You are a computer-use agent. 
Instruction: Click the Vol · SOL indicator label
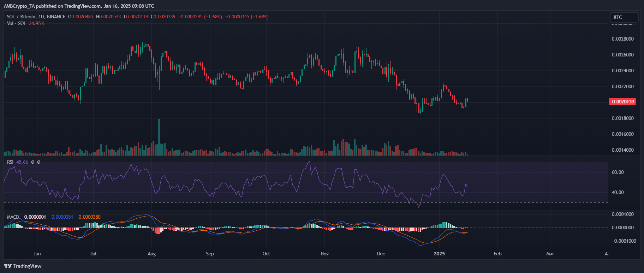16,23
